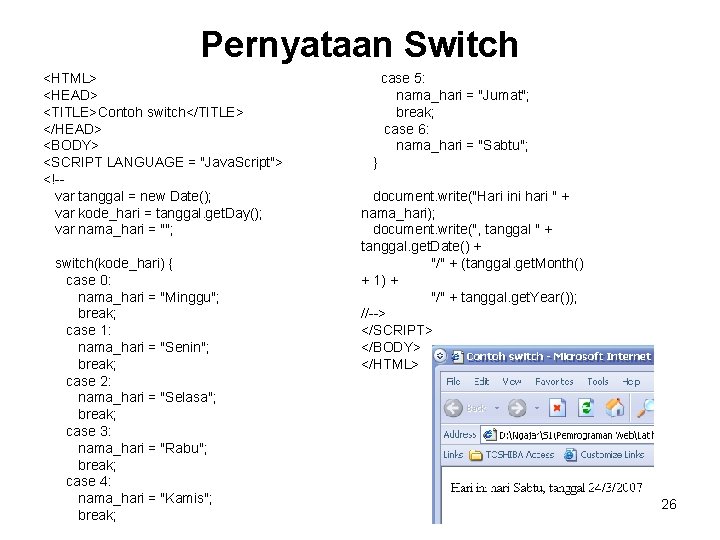The width and height of the screenshot is (720, 540).
Task: Open the Edit menu
Action: point(481,382)
